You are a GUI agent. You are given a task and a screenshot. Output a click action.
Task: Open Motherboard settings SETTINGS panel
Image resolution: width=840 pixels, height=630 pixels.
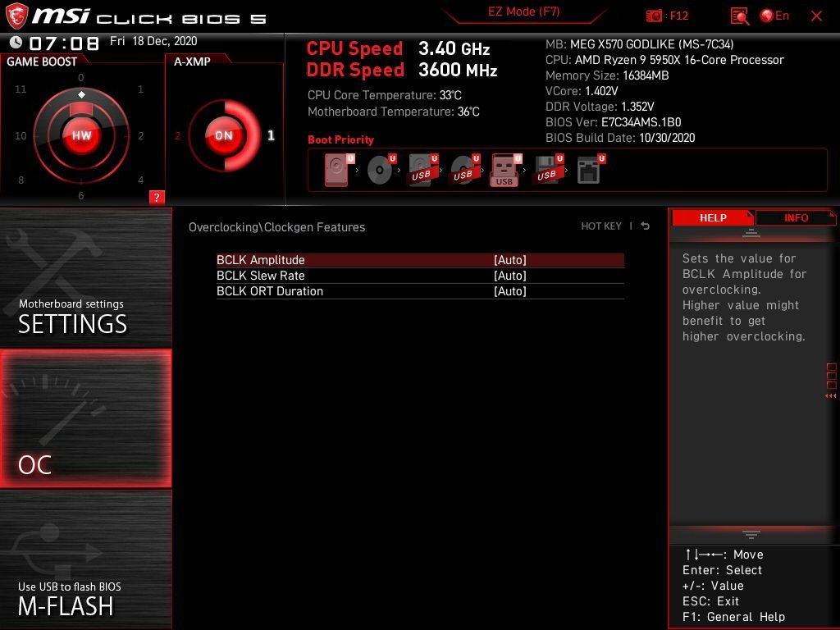point(85,277)
